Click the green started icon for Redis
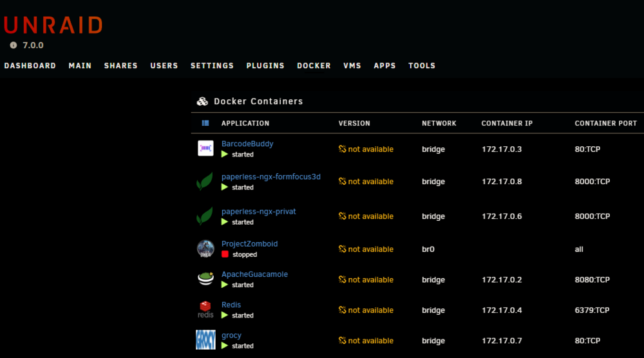 [x=225, y=316]
